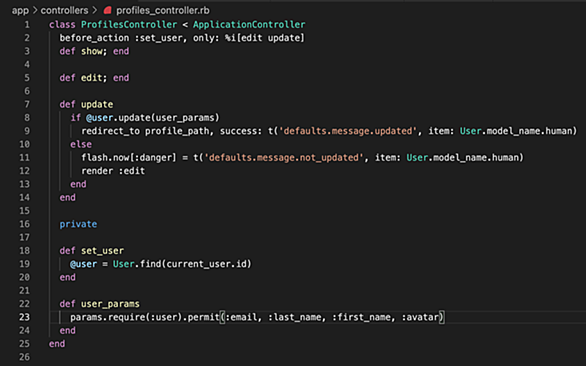Expand the chevron after controllers breadcrumb
The width and height of the screenshot is (586, 366).
tap(95, 10)
